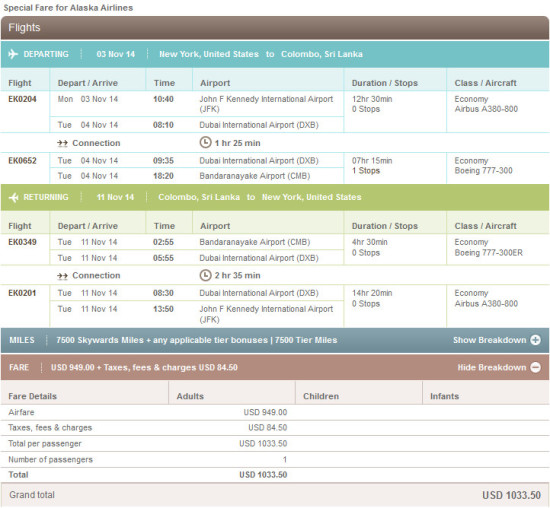This screenshot has width=550, height=508.
Task: Click Airbus A380-800 text for EK0204
Action: (x=486, y=109)
